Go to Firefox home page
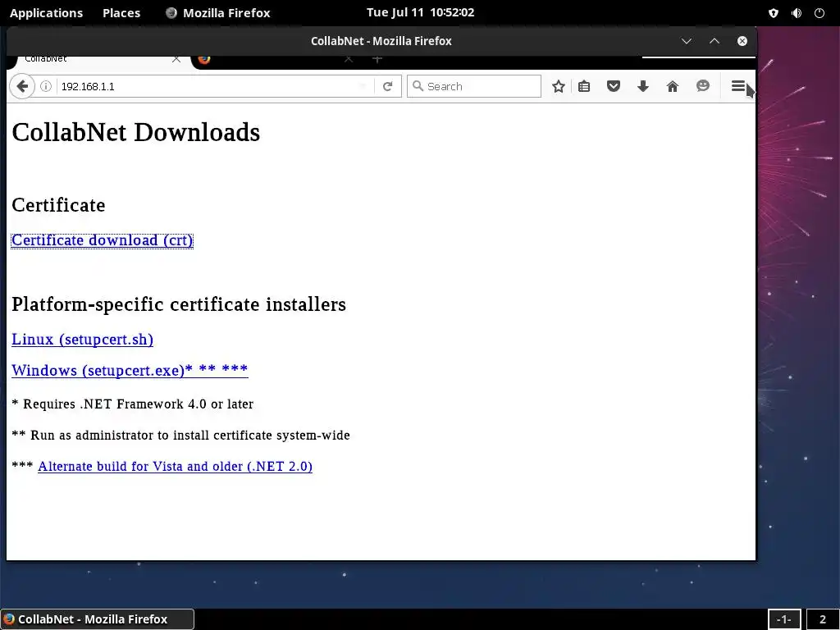 (x=673, y=86)
